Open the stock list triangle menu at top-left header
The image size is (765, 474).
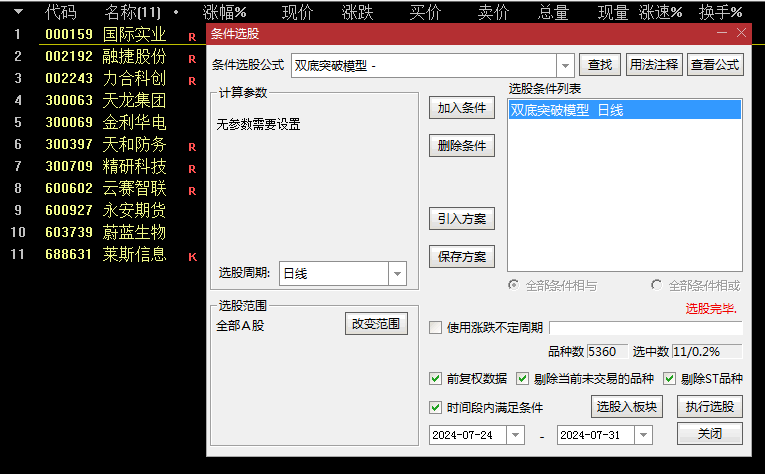18,11
